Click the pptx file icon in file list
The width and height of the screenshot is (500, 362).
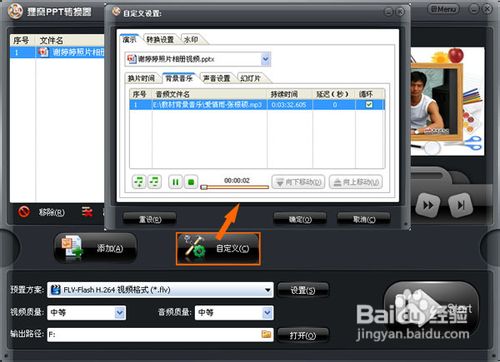(43, 52)
